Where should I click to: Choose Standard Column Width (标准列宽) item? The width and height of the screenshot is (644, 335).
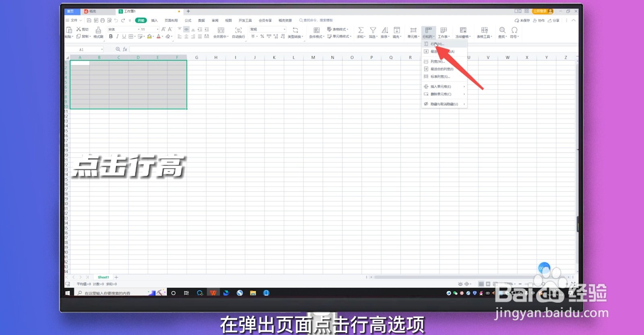click(x=444, y=76)
